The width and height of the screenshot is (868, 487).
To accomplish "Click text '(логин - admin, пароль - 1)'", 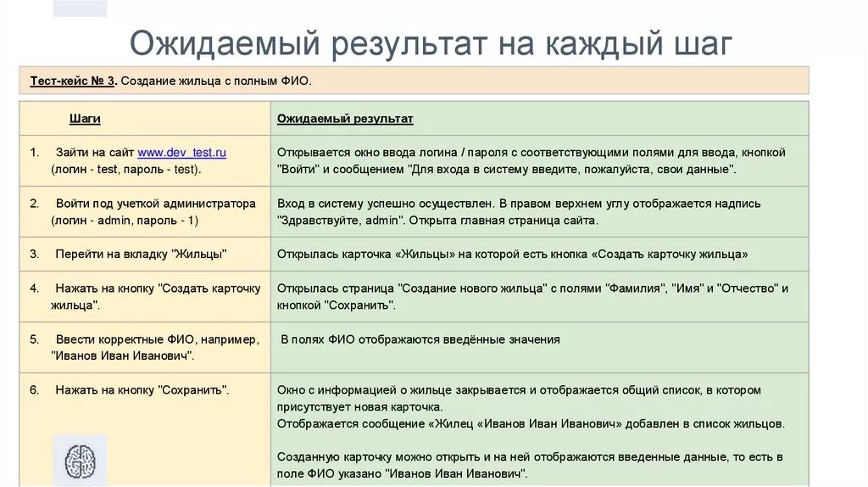I will [x=125, y=220].
